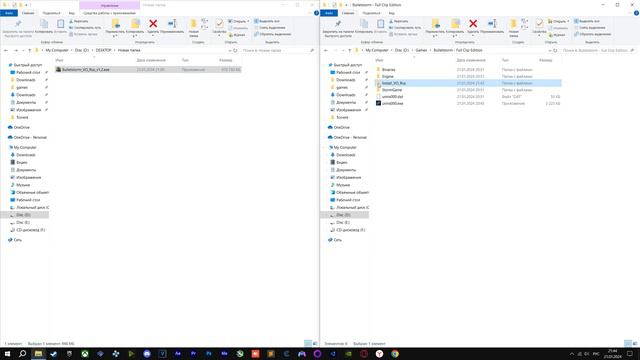Viewport: 640px width, 360px height.
Task: Click the Windows Start button
Action: pos(7,354)
